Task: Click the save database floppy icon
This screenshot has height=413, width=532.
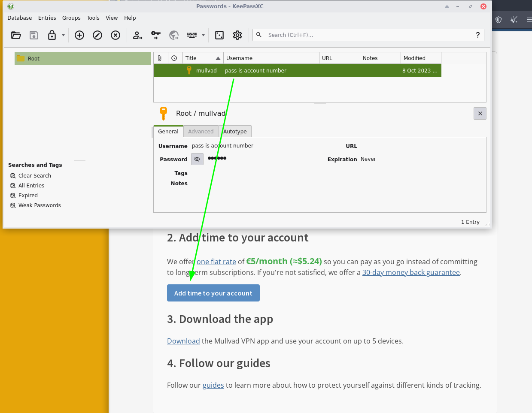Action: tap(34, 35)
